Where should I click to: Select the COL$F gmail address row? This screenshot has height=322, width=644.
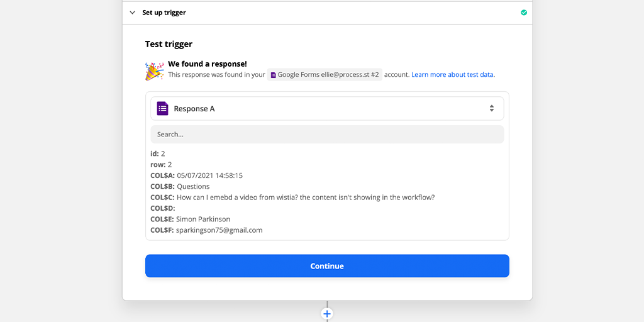[x=206, y=230]
